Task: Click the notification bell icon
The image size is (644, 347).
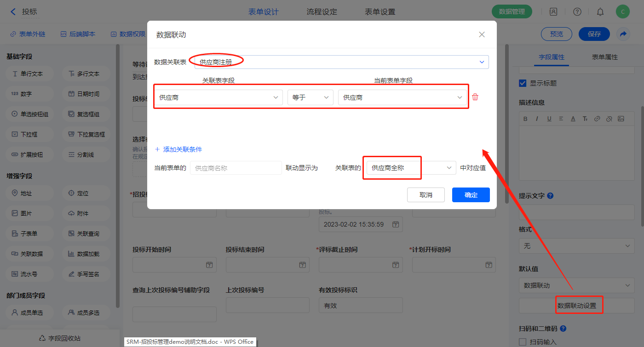Action: 600,12
